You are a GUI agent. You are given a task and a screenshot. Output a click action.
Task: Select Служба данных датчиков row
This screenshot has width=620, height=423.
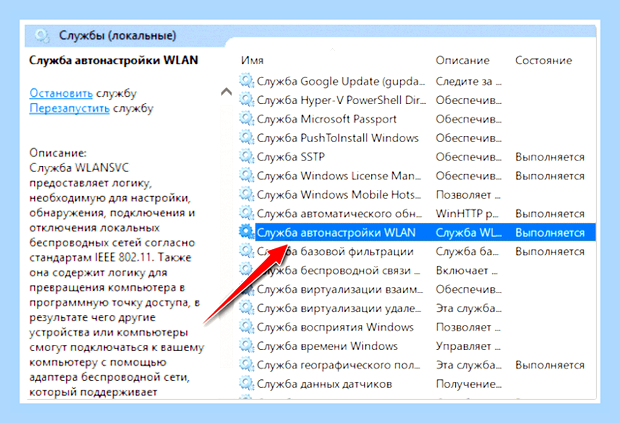[x=417, y=384]
